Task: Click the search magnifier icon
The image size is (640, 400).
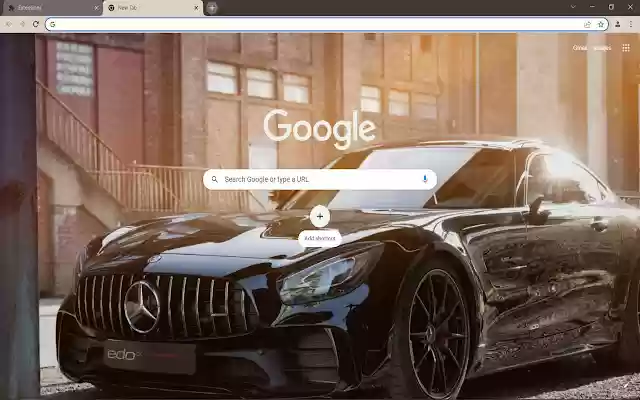Action: [x=215, y=180]
